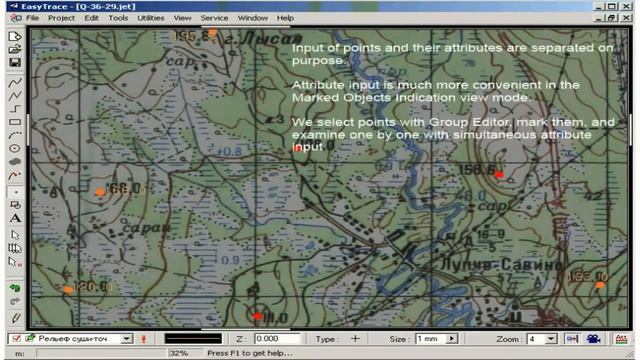Select the circle drawing tool
Image resolution: width=640 pixels, height=360 pixels.
[x=15, y=148]
